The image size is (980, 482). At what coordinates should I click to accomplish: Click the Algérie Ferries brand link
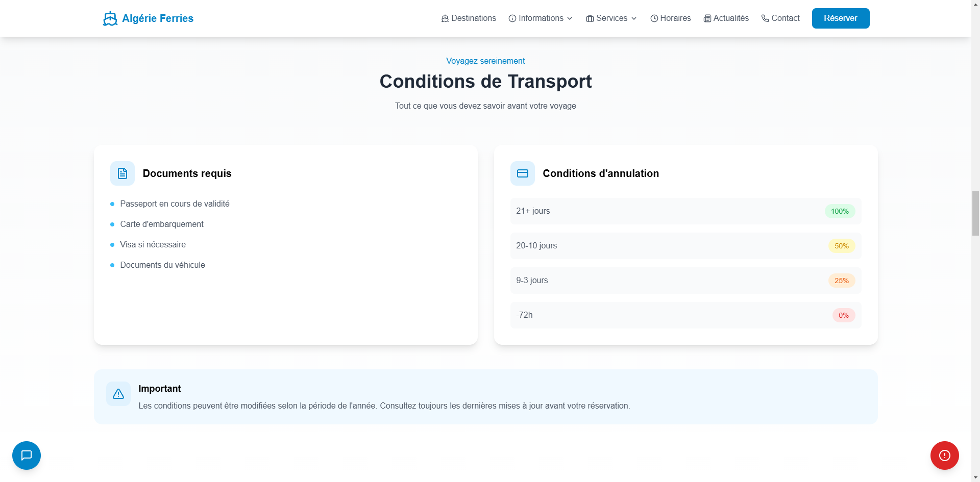tap(158, 18)
